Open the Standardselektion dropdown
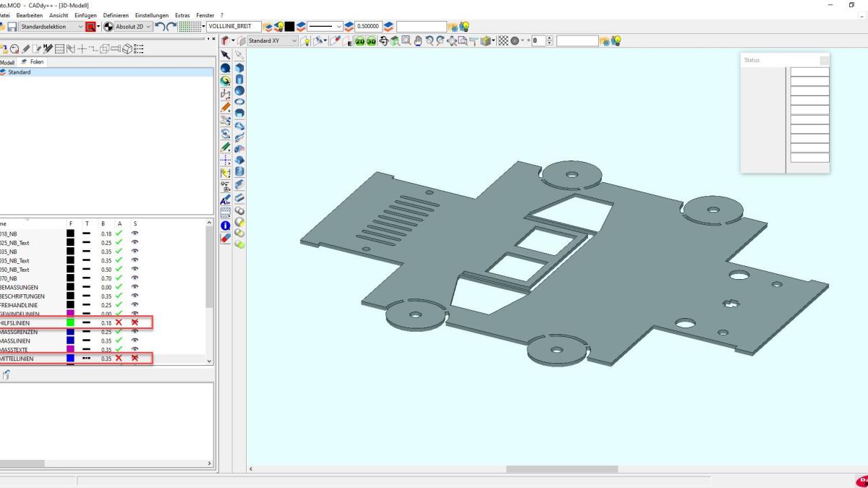This screenshot has height=488, width=868. click(80, 27)
